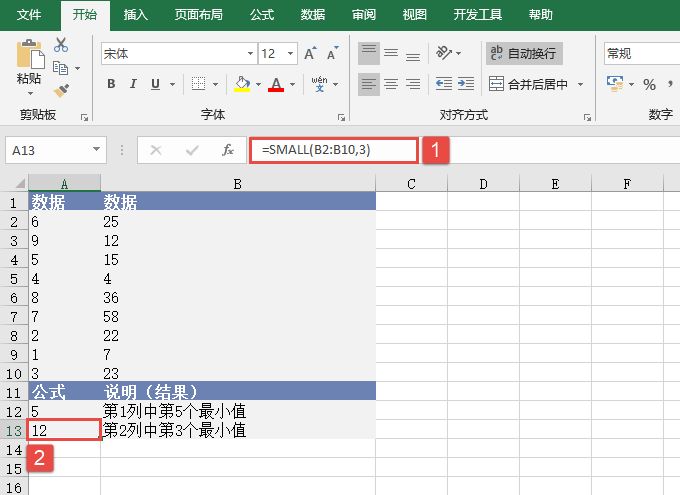Click the text orientation icon

tap(445, 53)
